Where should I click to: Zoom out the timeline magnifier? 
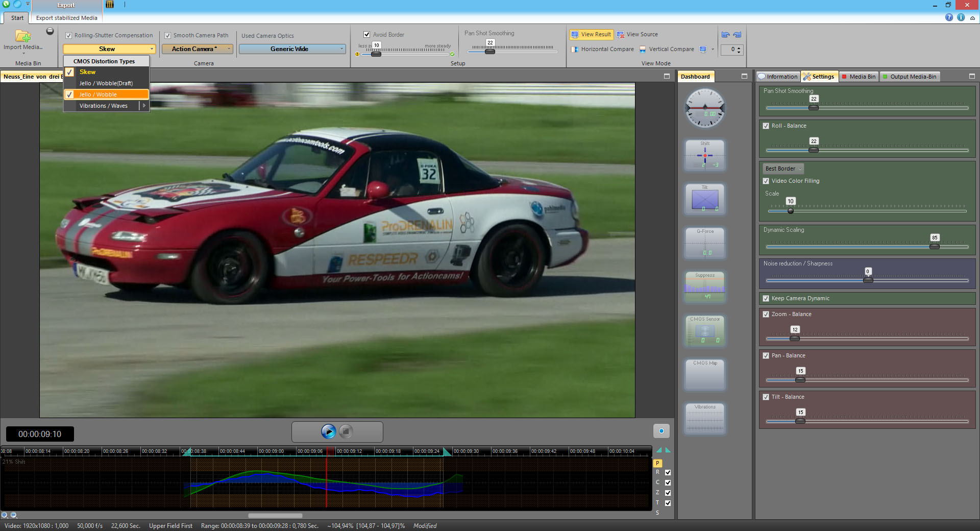(x=14, y=515)
